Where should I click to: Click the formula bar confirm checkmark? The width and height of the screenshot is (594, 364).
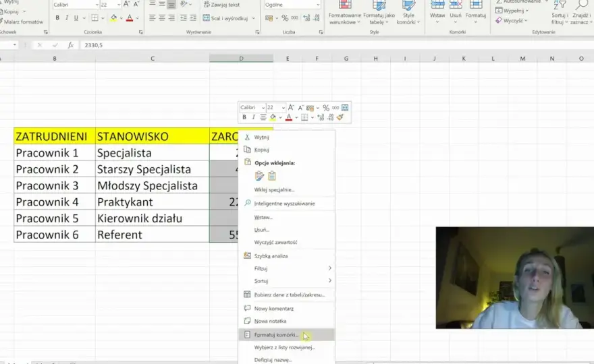pyautogui.click(x=55, y=45)
